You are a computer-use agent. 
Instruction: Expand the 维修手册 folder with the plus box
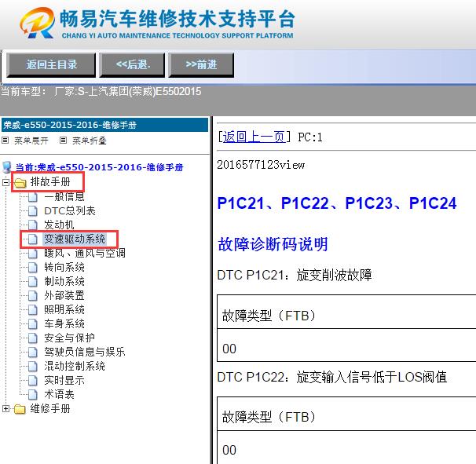(x=5, y=409)
